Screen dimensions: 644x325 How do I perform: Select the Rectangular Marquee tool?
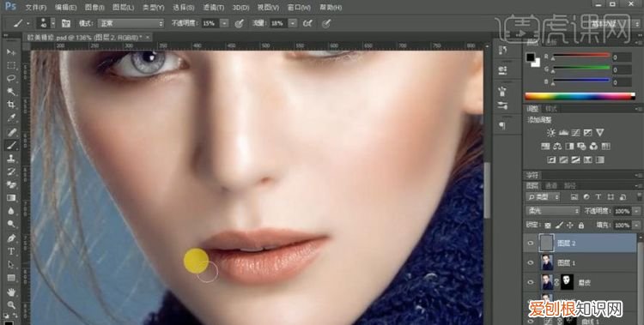tap(11, 65)
